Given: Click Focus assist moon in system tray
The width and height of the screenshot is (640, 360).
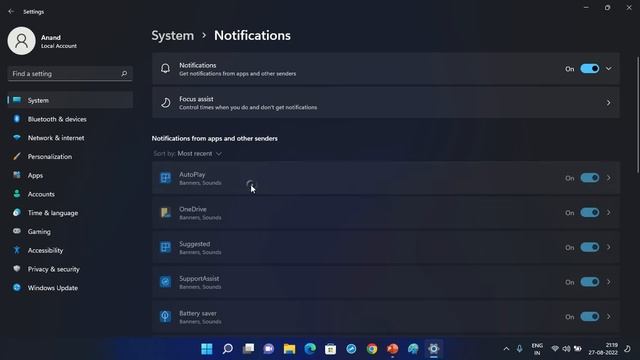Looking at the screenshot, I should click(x=627, y=349).
